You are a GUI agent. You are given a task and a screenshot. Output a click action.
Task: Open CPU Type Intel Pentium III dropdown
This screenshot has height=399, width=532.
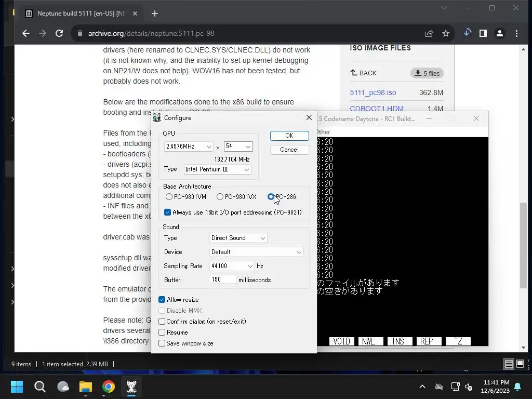coord(218,169)
